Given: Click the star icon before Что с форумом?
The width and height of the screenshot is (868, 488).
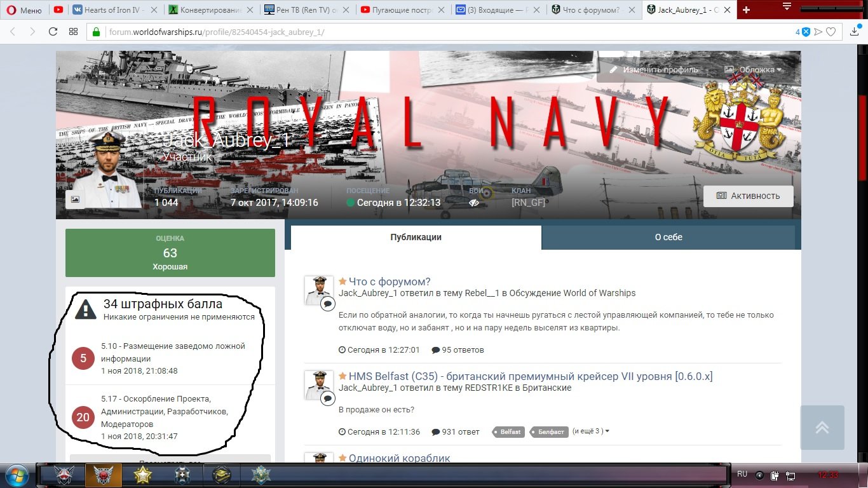Looking at the screenshot, I should click(x=342, y=281).
